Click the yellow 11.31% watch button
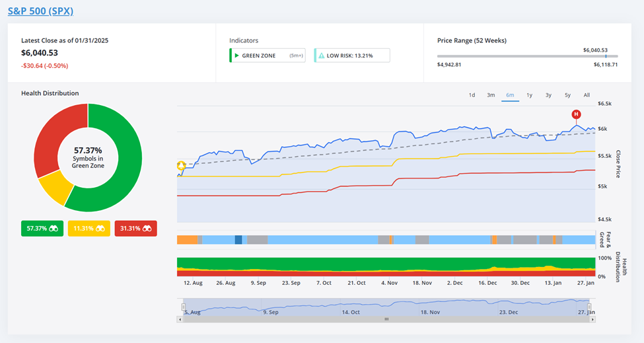This screenshot has height=343, width=644. [x=89, y=229]
